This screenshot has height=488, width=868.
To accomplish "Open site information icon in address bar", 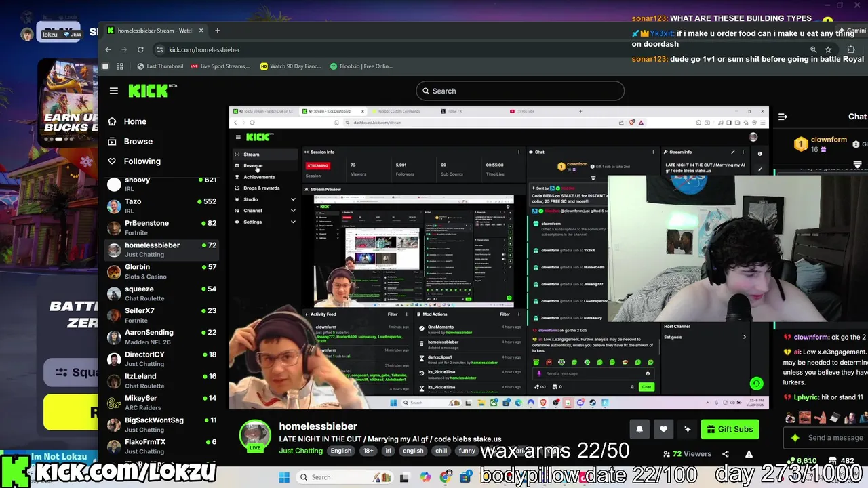I will (x=160, y=49).
